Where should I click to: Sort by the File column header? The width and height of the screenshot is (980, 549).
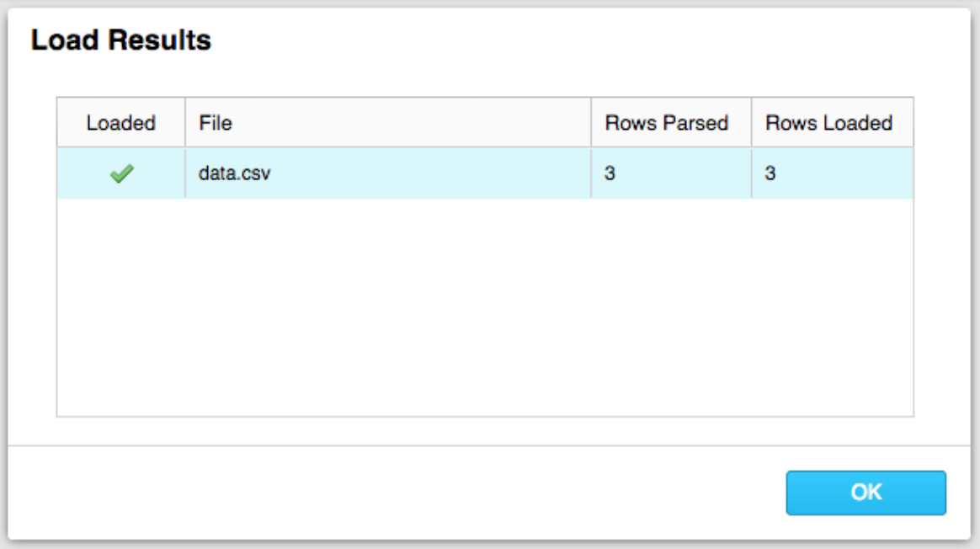(216, 123)
